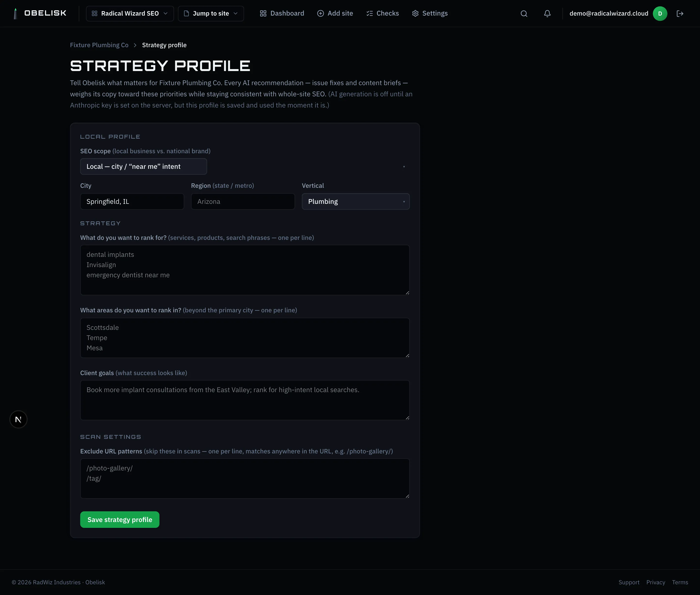700x595 pixels.
Task: Click the grid icon in Radical Wizard SEO
Action: pos(95,13)
